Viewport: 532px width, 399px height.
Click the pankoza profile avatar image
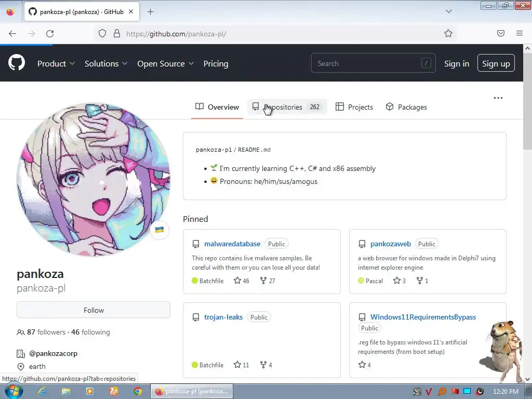pyautogui.click(x=94, y=180)
